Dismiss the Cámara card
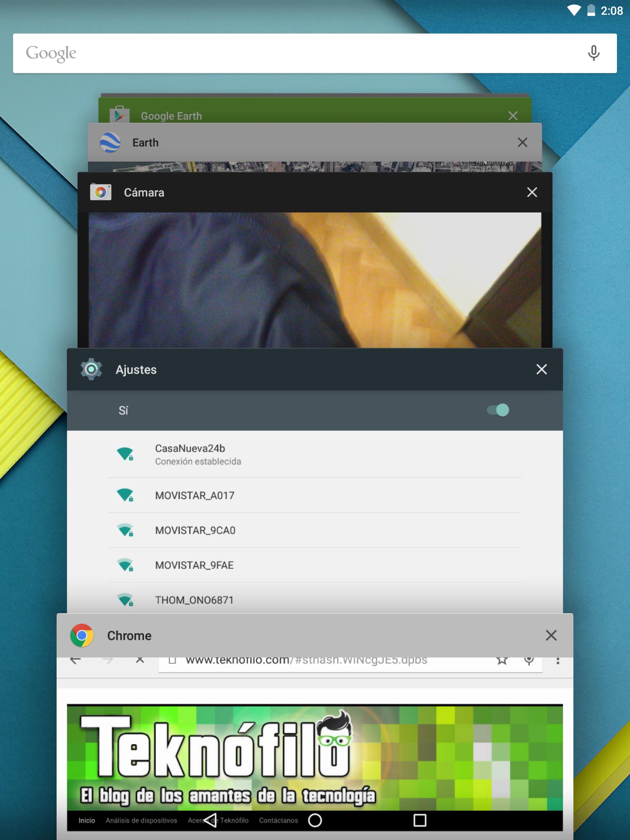 [x=532, y=192]
